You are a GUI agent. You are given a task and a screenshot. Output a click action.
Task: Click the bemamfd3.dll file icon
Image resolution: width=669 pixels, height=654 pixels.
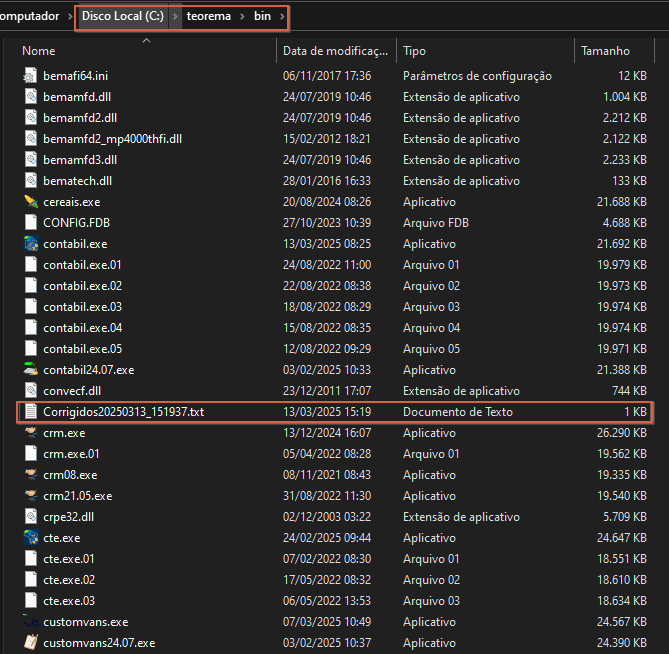click(30, 160)
